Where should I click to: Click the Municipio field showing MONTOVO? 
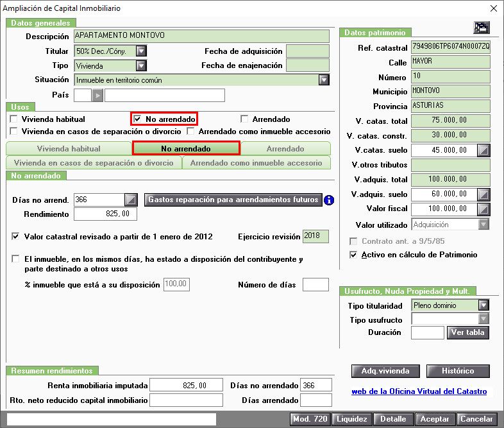click(x=451, y=91)
